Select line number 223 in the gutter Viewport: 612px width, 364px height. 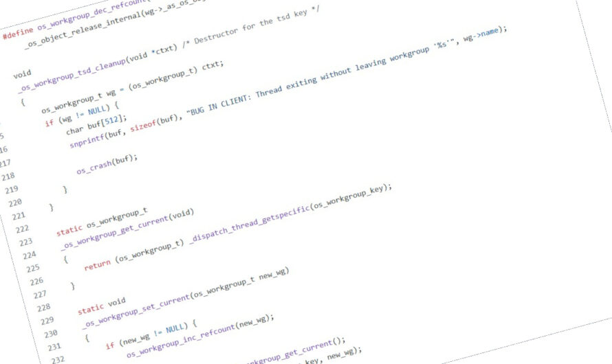pos(25,242)
